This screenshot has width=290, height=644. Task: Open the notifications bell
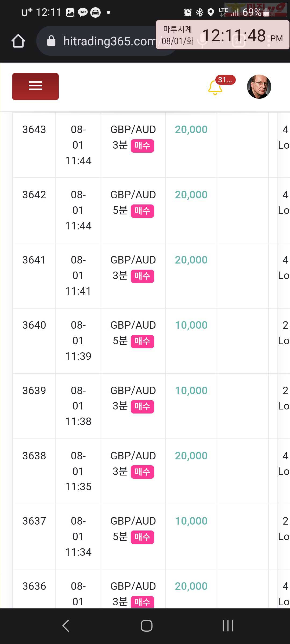click(215, 88)
